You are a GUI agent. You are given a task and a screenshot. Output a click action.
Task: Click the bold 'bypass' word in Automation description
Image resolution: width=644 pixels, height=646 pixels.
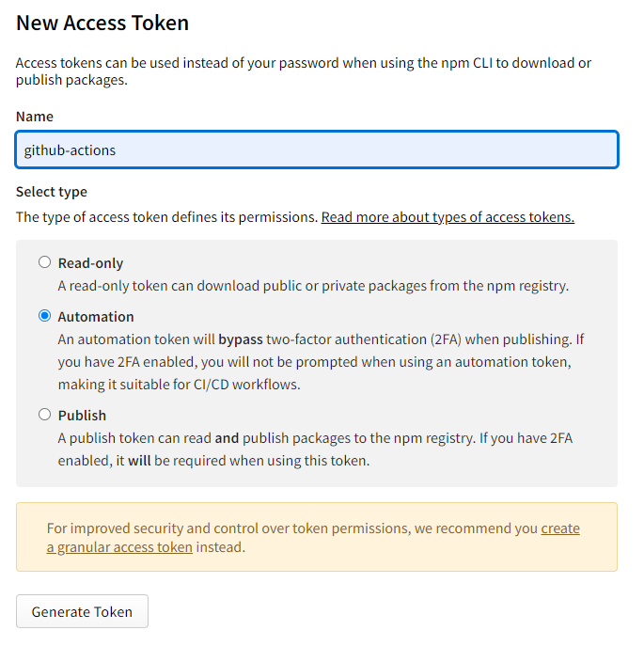pos(241,339)
